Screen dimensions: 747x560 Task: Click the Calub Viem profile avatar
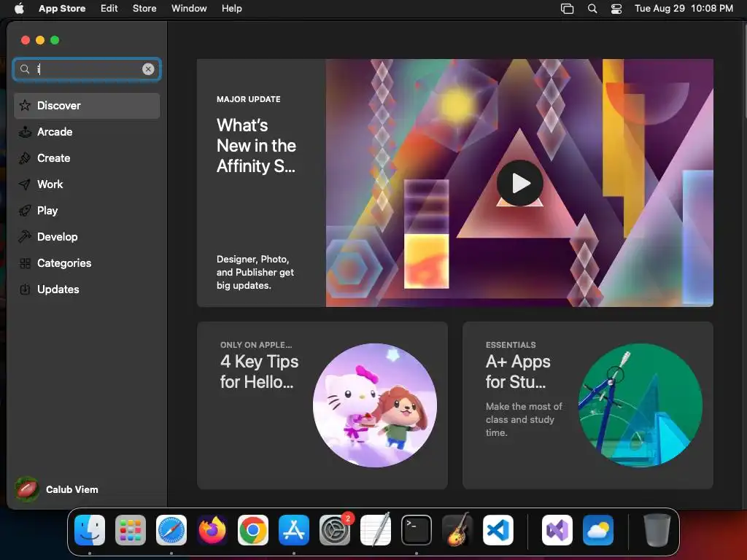tap(27, 489)
